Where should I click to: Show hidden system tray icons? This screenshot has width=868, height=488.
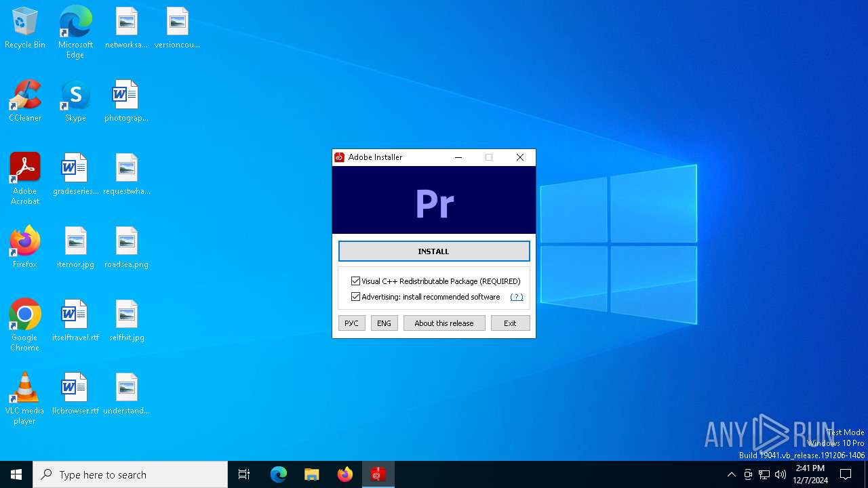tap(731, 474)
